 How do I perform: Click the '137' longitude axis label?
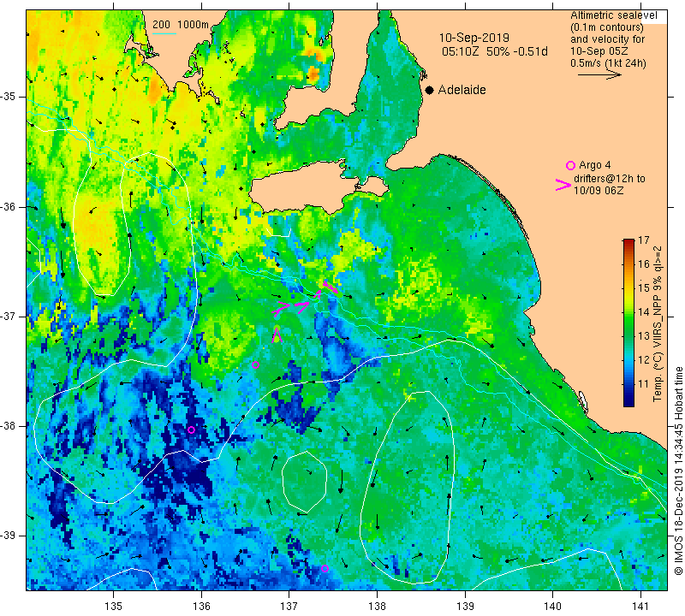point(289,607)
